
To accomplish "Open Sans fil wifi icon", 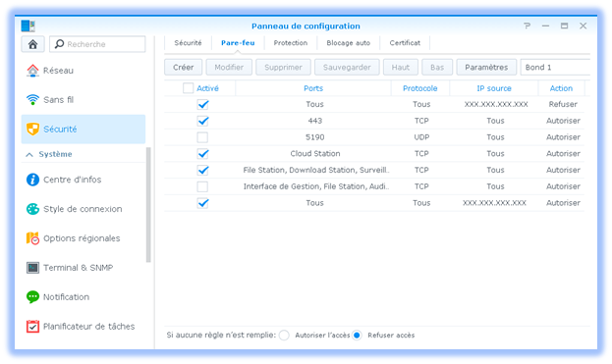I will [x=32, y=100].
